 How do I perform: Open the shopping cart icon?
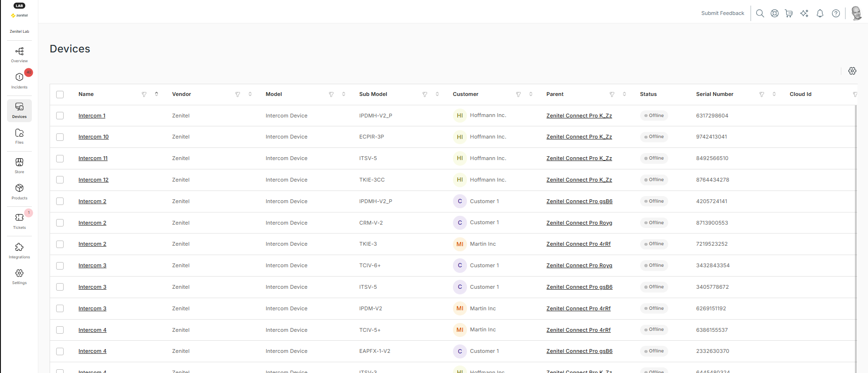(789, 14)
